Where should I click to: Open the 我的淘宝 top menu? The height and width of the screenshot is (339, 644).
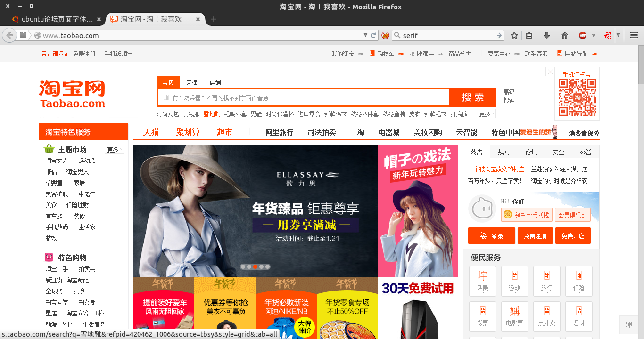click(x=347, y=54)
